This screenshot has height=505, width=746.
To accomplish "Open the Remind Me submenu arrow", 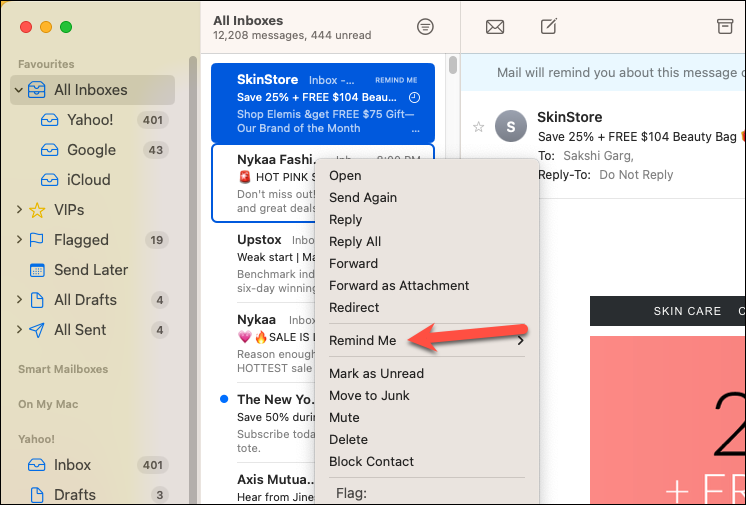I will pos(520,340).
